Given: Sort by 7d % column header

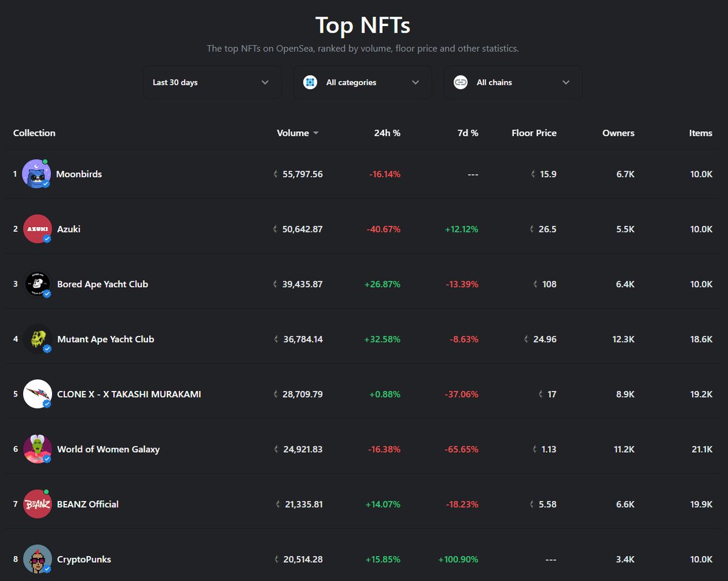Looking at the screenshot, I should (468, 133).
